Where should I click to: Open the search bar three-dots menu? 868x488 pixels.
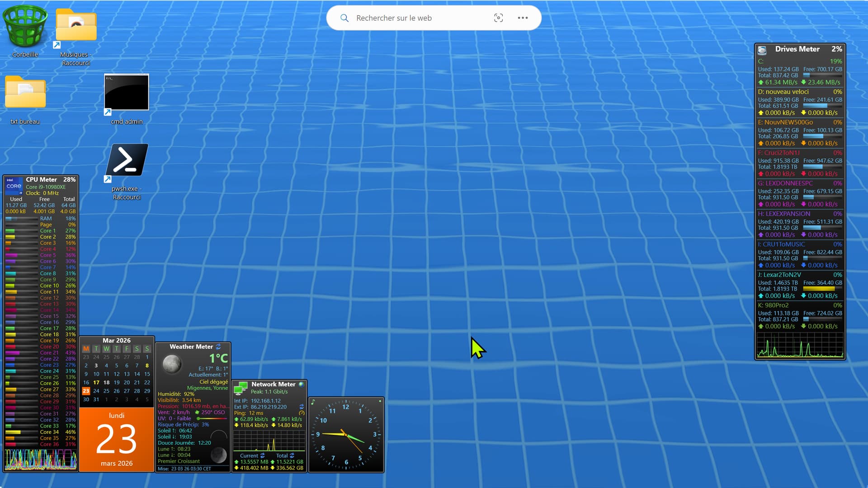coord(523,18)
